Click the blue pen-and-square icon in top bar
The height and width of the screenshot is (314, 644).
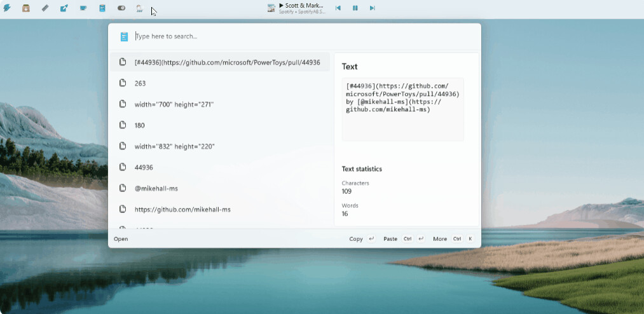pyautogui.click(x=64, y=8)
